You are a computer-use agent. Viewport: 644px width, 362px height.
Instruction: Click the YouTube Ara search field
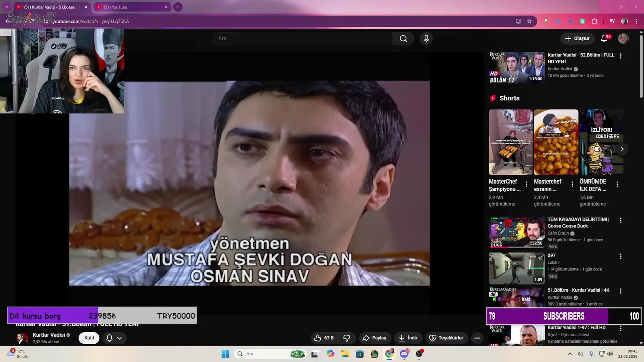[x=303, y=39]
